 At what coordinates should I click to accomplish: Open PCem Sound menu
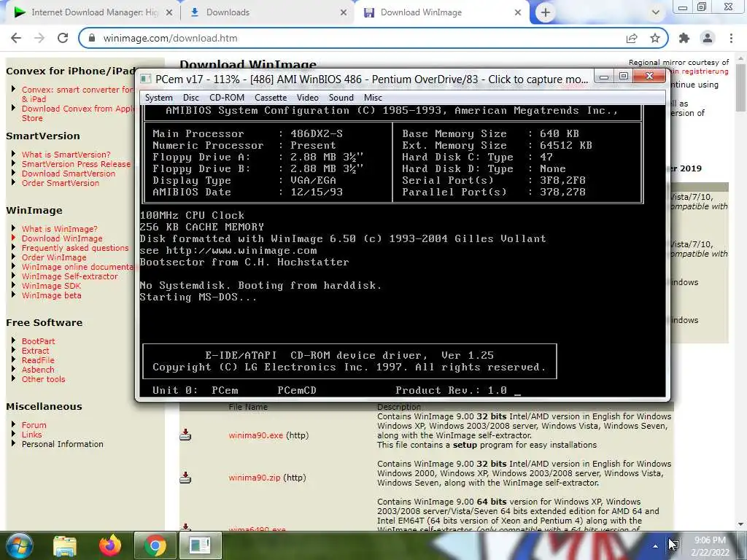pos(341,98)
